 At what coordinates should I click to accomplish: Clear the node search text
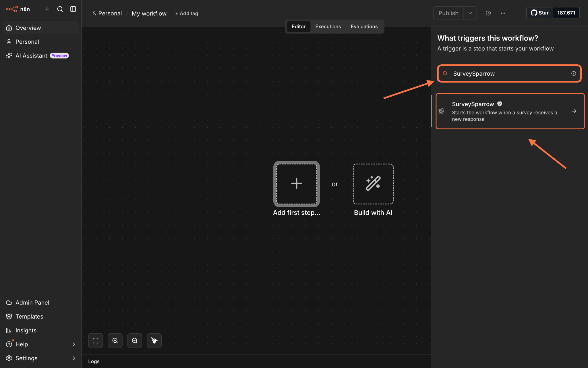point(574,74)
